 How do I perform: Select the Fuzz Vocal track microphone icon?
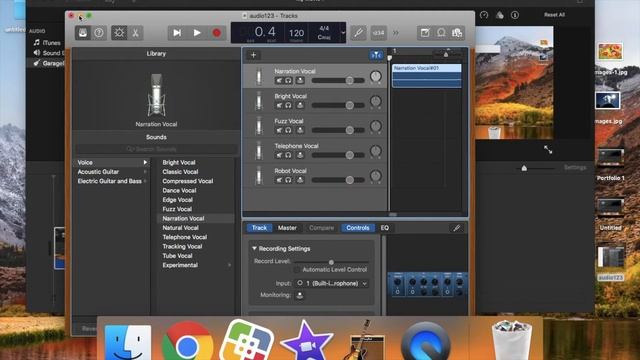(x=259, y=126)
